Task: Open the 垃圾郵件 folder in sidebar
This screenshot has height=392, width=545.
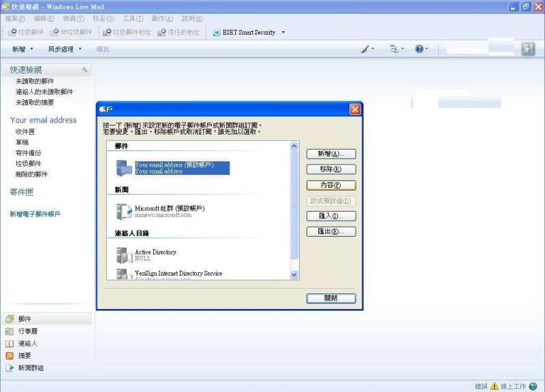Action: coord(28,163)
